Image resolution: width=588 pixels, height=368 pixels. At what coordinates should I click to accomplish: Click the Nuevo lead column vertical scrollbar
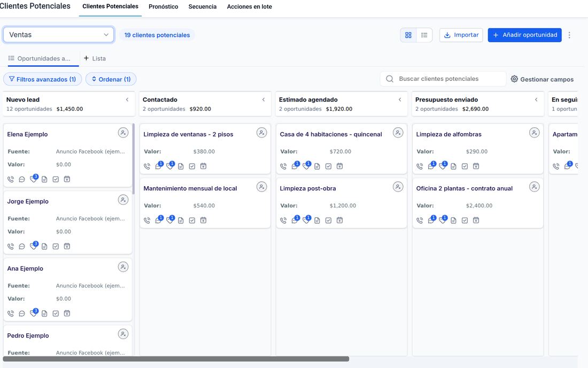tap(134, 159)
